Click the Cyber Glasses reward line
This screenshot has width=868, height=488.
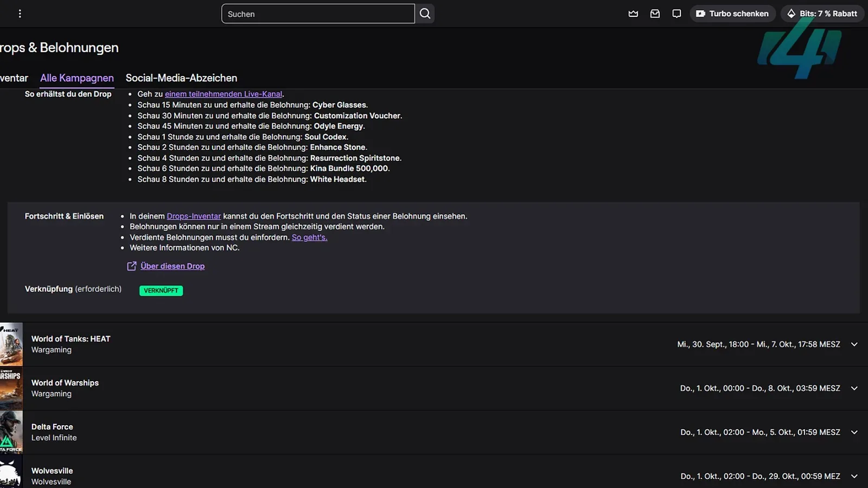click(x=252, y=105)
